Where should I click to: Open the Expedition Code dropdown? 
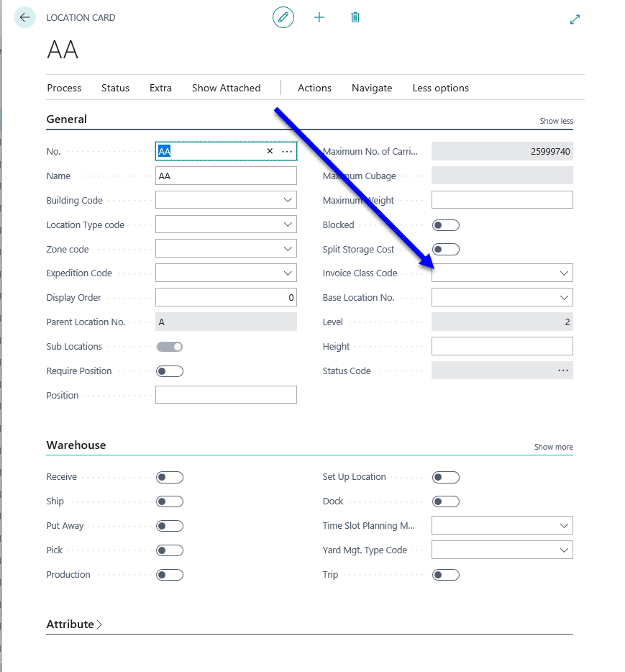288,273
